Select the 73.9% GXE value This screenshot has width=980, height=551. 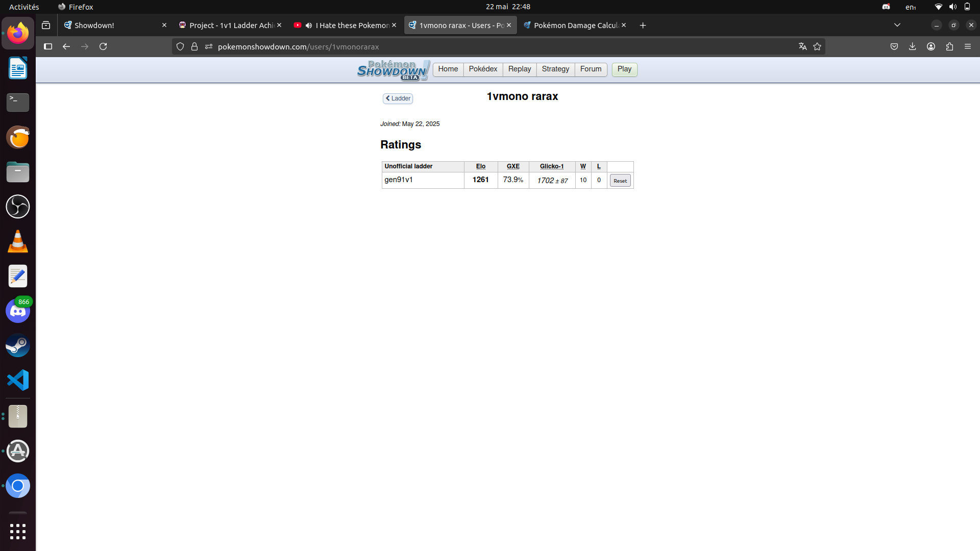(x=513, y=180)
